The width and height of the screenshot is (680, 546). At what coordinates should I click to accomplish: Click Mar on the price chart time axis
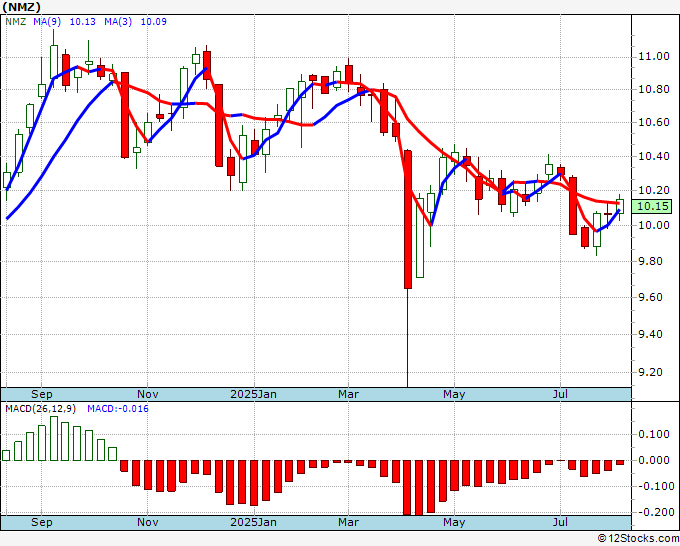[x=349, y=394]
